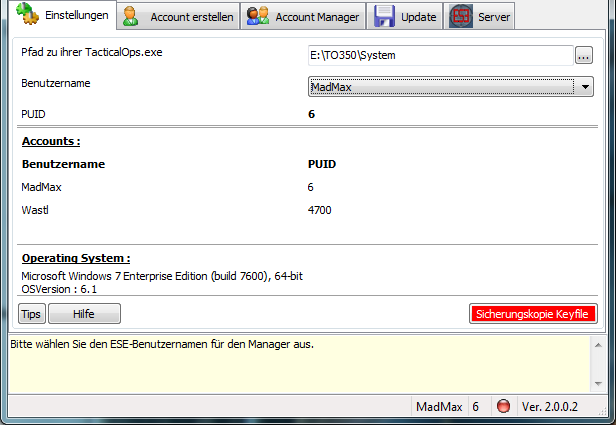Click the PUID value 4700
The width and height of the screenshot is (616, 425).
click(319, 210)
